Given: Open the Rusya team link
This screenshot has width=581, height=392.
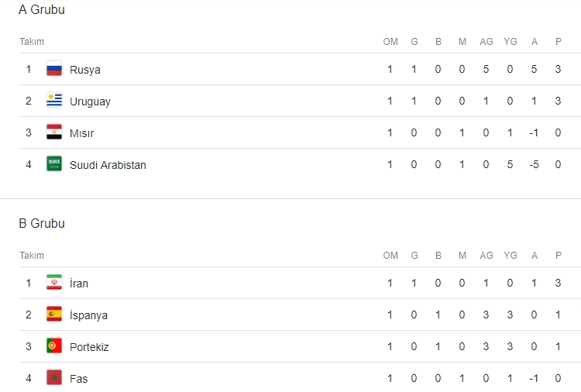Looking at the screenshot, I should 85,70.
